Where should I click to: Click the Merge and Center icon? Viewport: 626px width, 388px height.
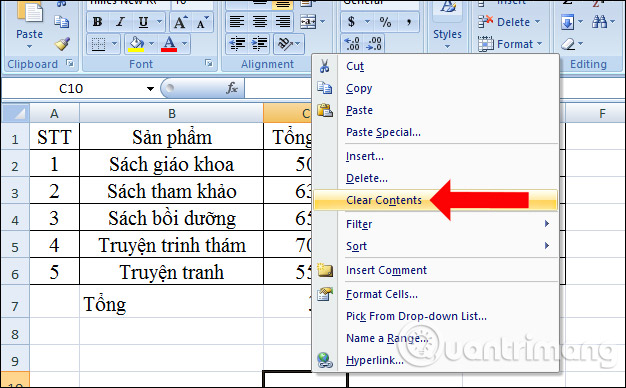pos(308,22)
